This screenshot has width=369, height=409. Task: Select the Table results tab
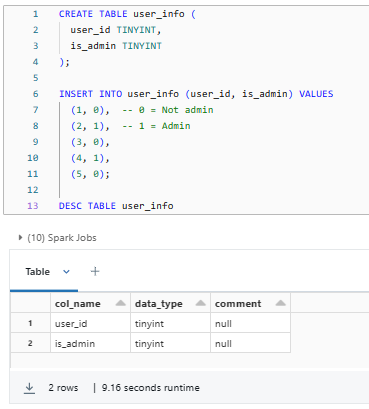click(38, 272)
